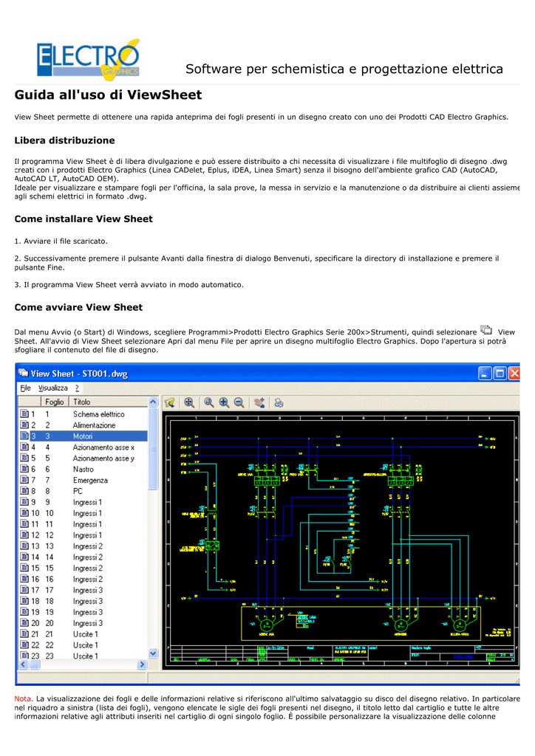Viewport: 535px width, 756px height.
Task: Close the View Sheet window
Action: (x=515, y=373)
